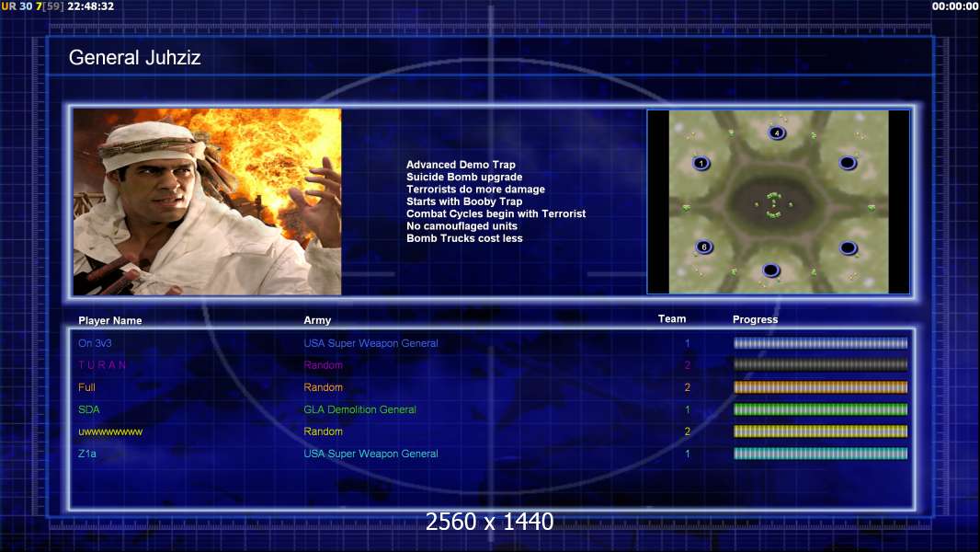Select player name uwwwwwwww
The width and height of the screenshot is (980, 552).
[110, 431]
